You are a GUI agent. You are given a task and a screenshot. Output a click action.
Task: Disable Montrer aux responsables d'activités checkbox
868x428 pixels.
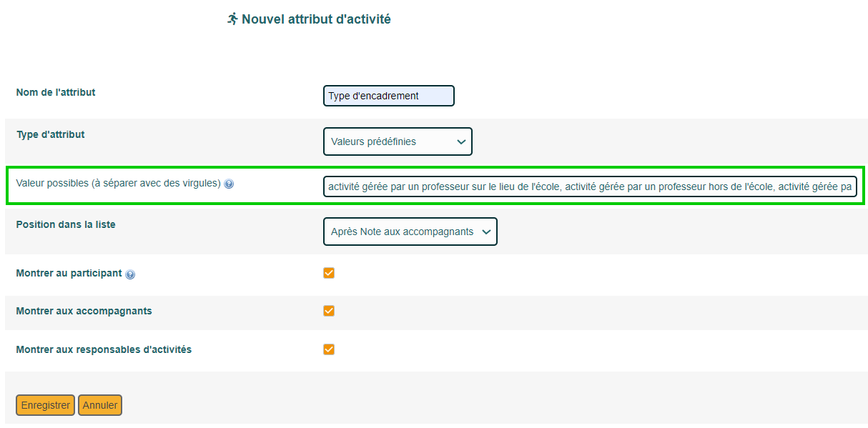pyautogui.click(x=329, y=349)
